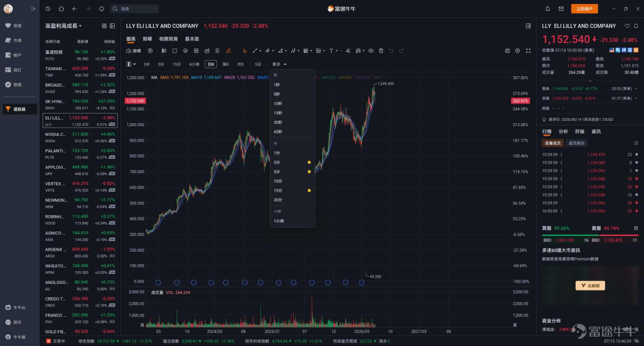
Task: Open the 分析 analysis tab
Action: click(563, 132)
